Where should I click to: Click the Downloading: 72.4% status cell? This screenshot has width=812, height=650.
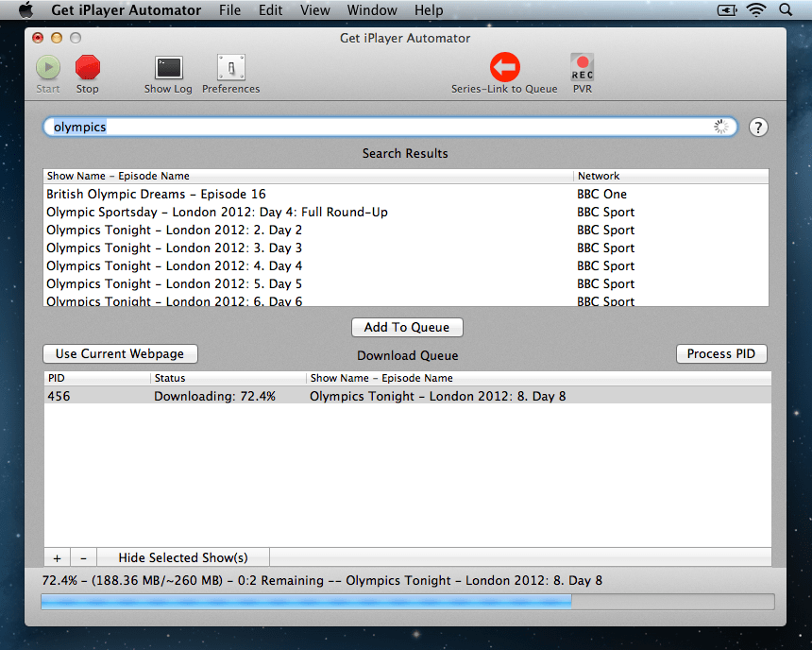pos(214,396)
